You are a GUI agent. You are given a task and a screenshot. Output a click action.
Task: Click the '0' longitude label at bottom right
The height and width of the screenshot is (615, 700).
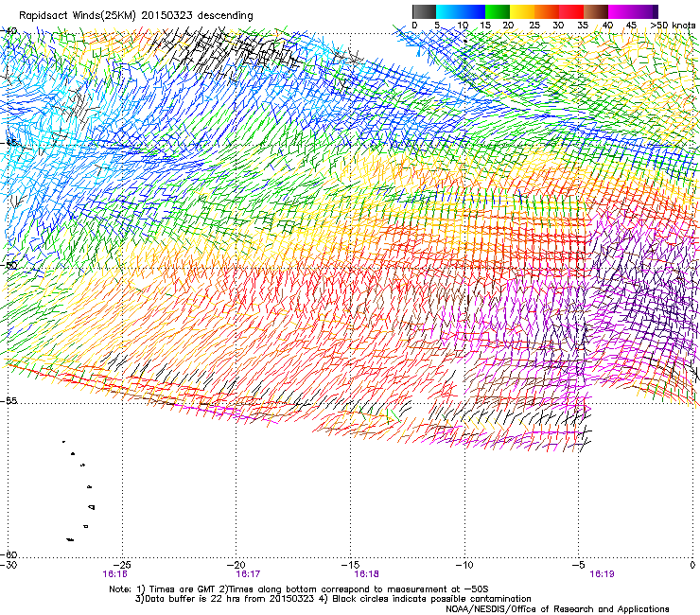[x=692, y=565]
